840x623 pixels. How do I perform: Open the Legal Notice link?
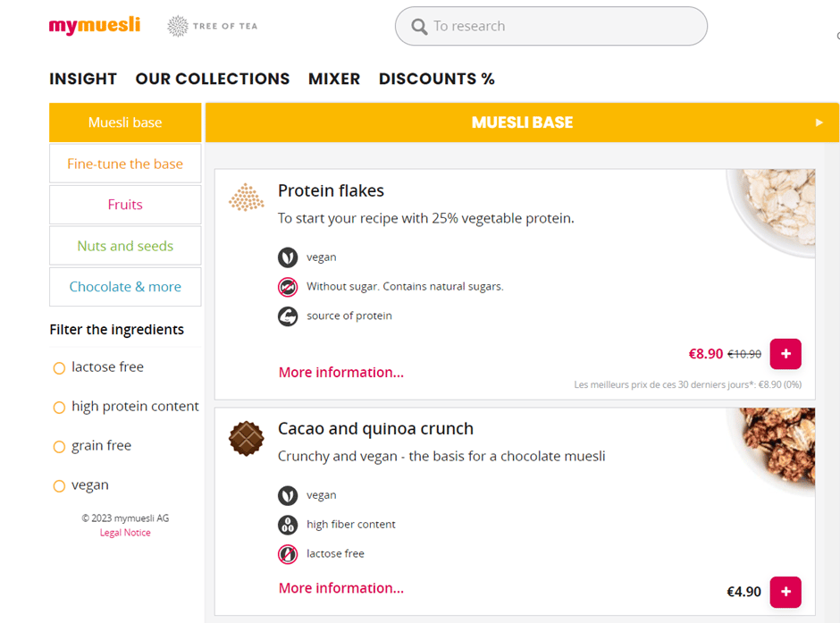pos(125,533)
